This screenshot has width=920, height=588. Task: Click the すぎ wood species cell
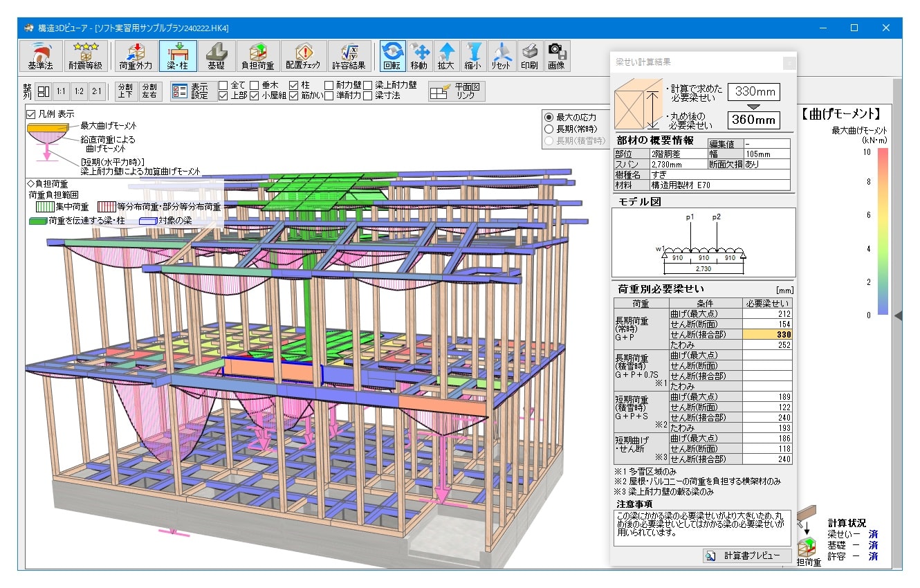pos(719,175)
